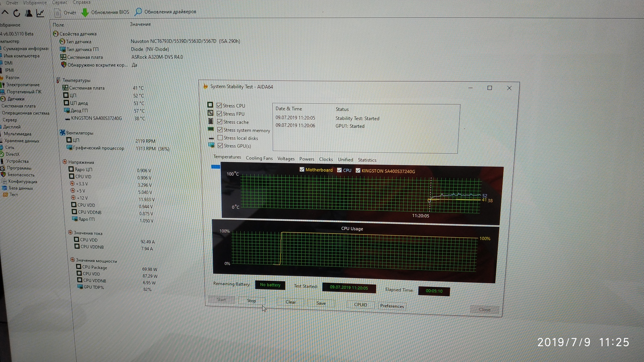
Task: Uncheck Stress CPU checkbox
Action: pos(219,105)
